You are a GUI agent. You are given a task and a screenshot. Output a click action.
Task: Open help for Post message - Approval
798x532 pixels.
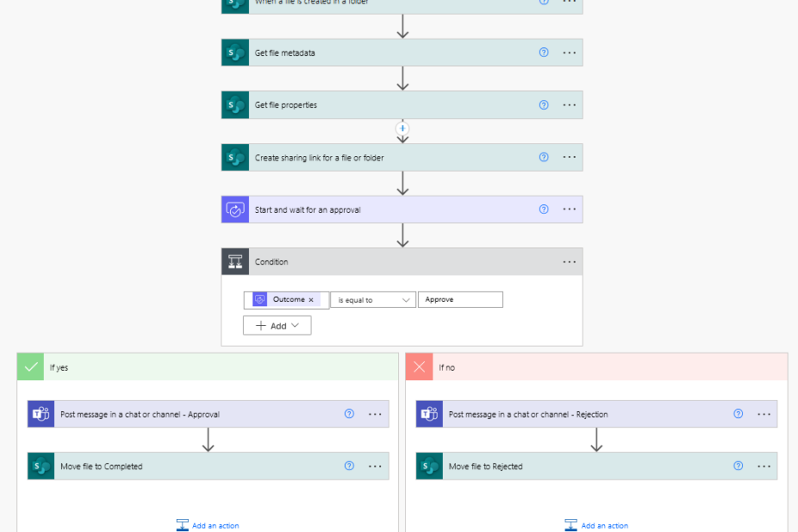tap(349, 414)
